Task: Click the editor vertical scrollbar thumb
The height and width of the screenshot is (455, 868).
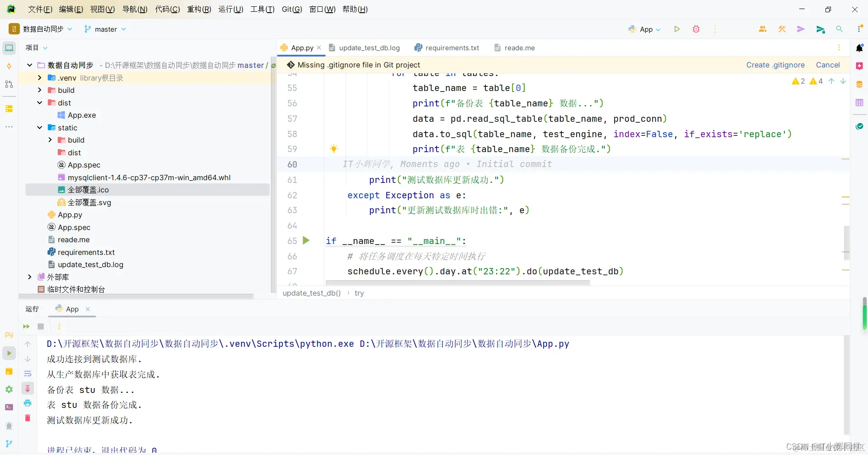Action: (846, 243)
